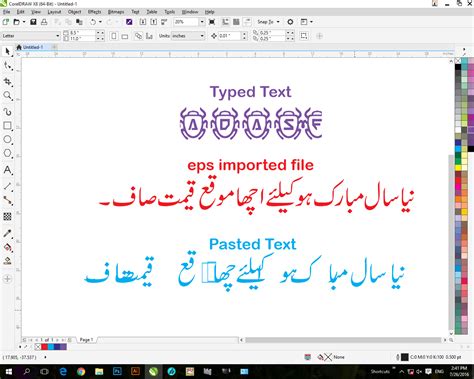
Task: Toggle Show guidelines button
Action: (247, 22)
